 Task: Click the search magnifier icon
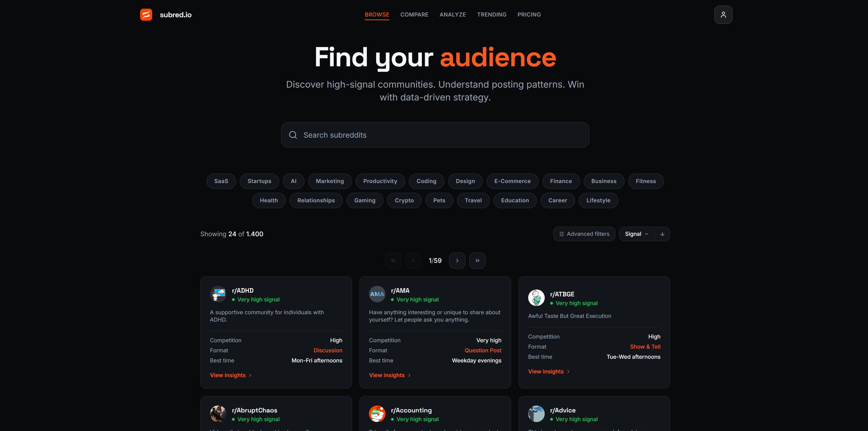pos(293,135)
